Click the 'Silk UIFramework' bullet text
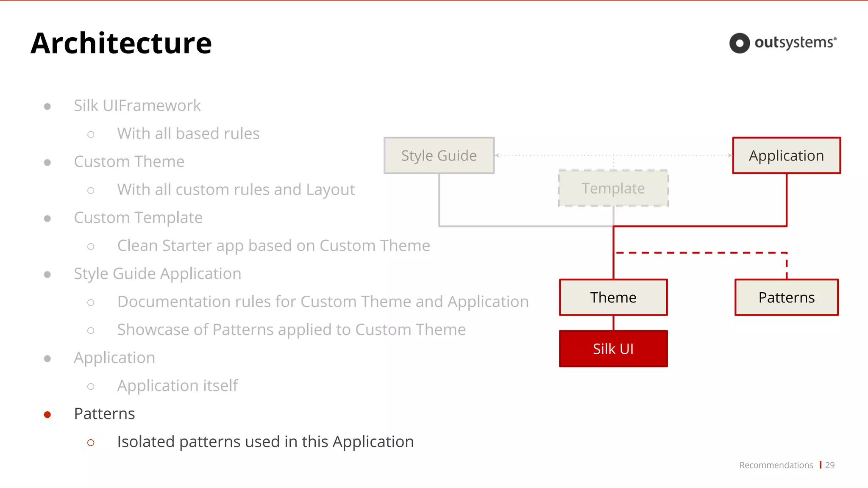 coord(137,105)
